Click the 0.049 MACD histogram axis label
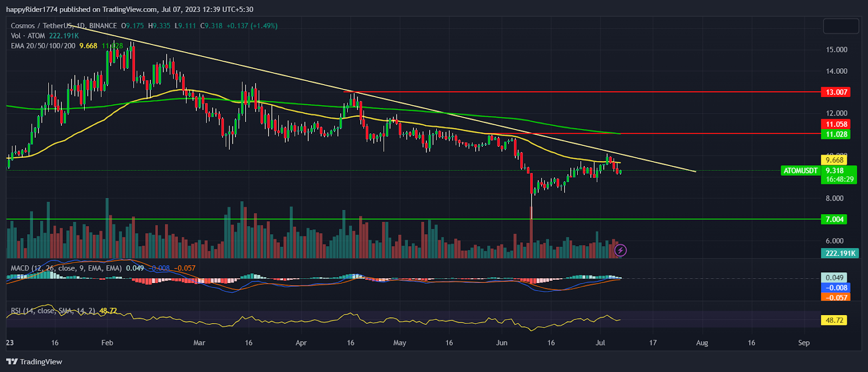 pyautogui.click(x=834, y=278)
